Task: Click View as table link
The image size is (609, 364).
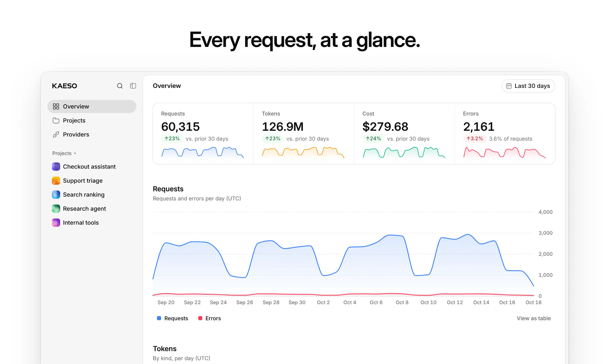Action: point(534,318)
